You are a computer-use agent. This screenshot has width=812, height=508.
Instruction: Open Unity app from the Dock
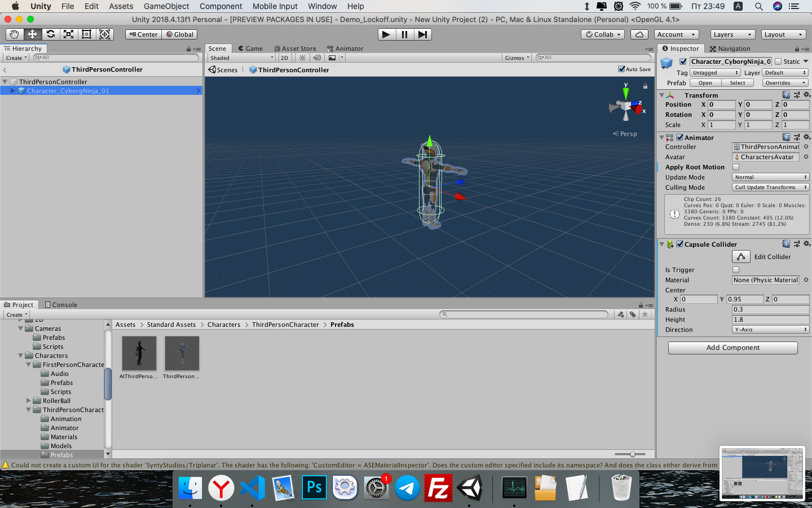[470, 488]
